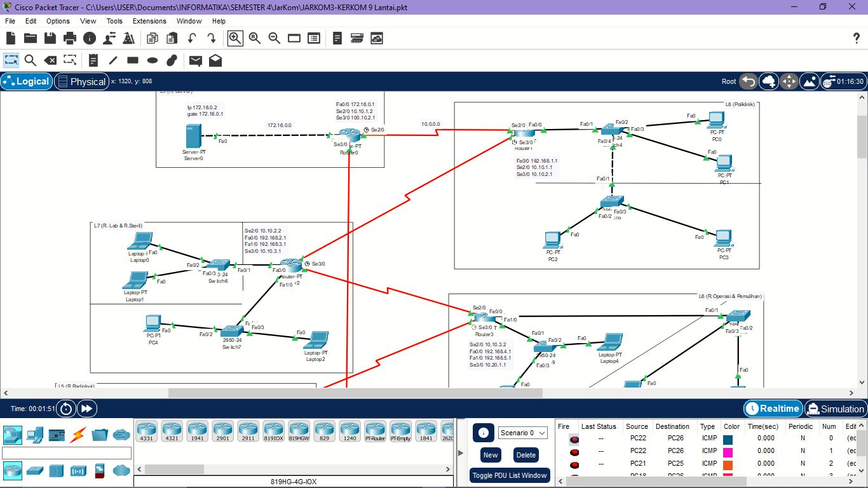The height and width of the screenshot is (488, 868).
Task: Select the Draw Ellipse tool
Action: click(153, 60)
